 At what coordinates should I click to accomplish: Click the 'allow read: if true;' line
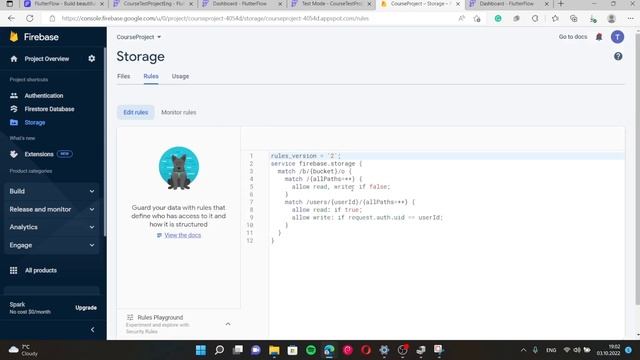pos(327,210)
